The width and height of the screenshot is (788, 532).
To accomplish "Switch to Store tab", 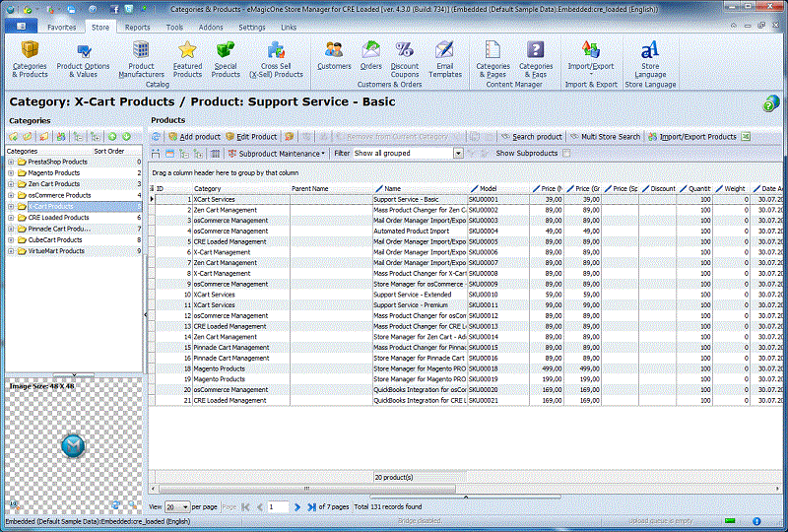I will 100,28.
